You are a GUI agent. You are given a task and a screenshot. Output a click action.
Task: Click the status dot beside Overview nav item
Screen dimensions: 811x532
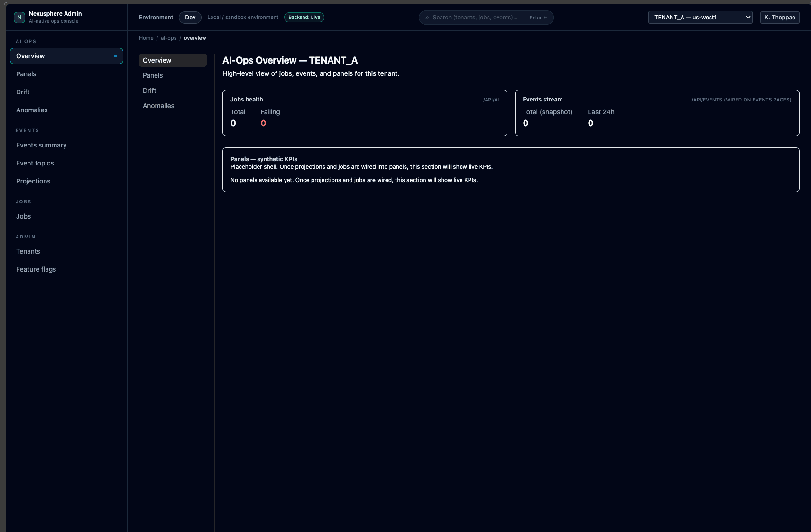pyautogui.click(x=115, y=56)
